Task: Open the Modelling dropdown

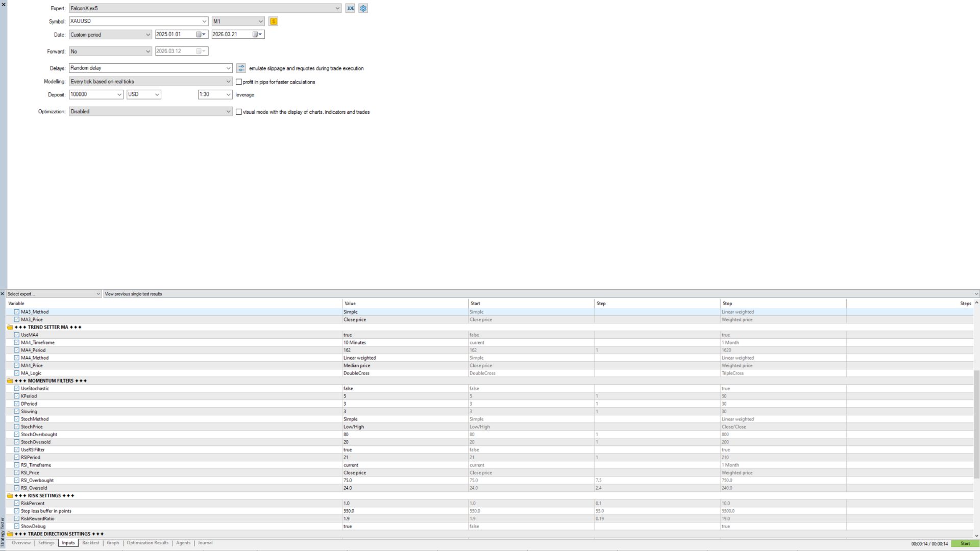Action: [151, 82]
